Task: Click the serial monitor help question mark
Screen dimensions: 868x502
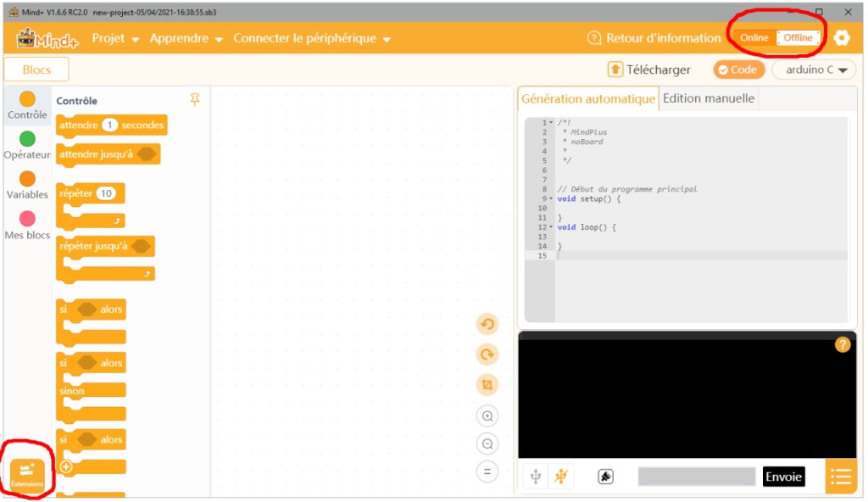Action: tap(842, 344)
